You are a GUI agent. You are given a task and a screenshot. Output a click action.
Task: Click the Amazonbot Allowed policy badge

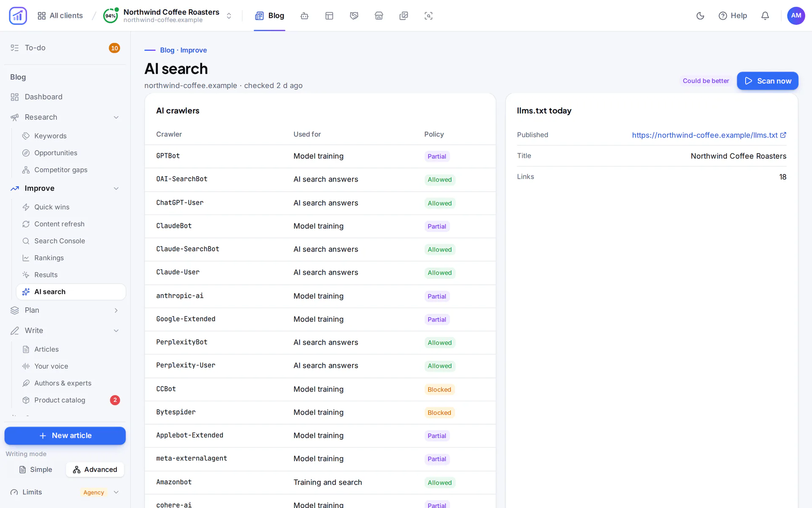coord(439,483)
